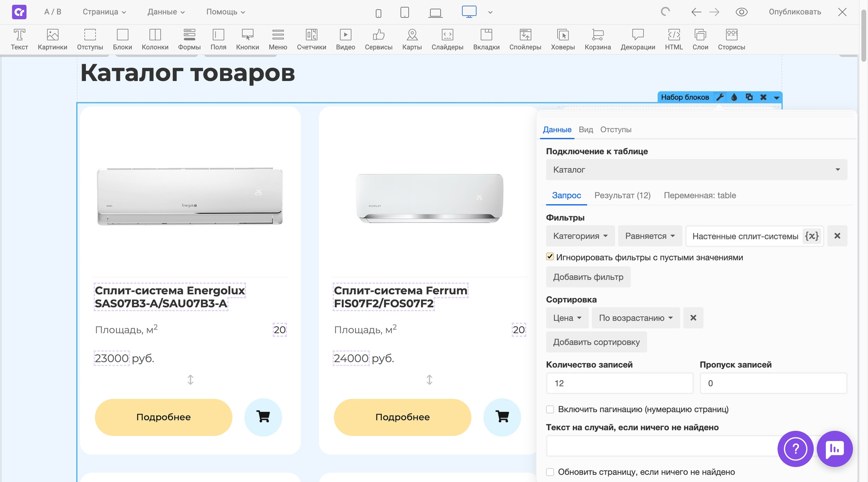Remove the Категория filter row

(x=837, y=236)
